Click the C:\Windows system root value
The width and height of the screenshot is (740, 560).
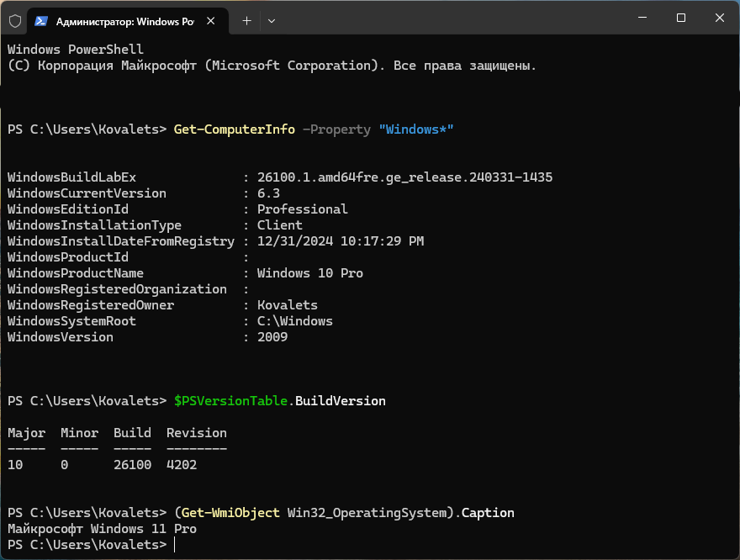pyautogui.click(x=294, y=321)
